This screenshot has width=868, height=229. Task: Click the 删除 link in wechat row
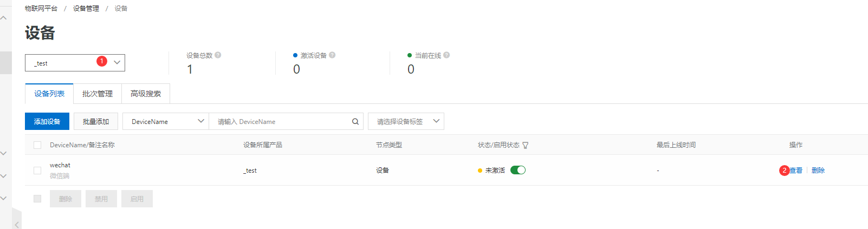pyautogui.click(x=818, y=171)
